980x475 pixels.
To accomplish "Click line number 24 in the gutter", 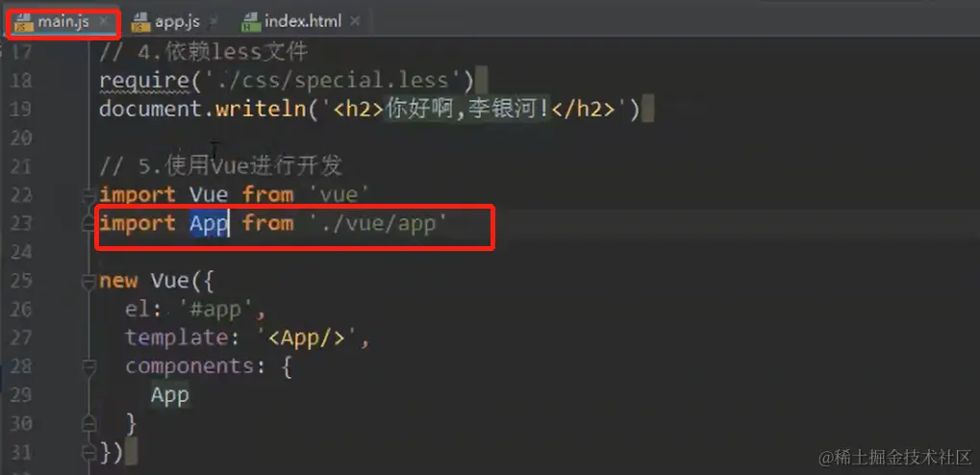I will tap(20, 252).
